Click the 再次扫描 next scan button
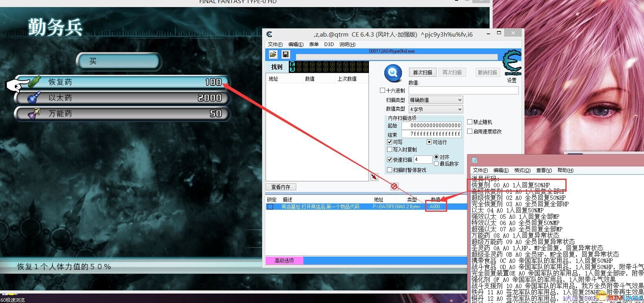The height and width of the screenshot is (303, 644). pos(452,72)
